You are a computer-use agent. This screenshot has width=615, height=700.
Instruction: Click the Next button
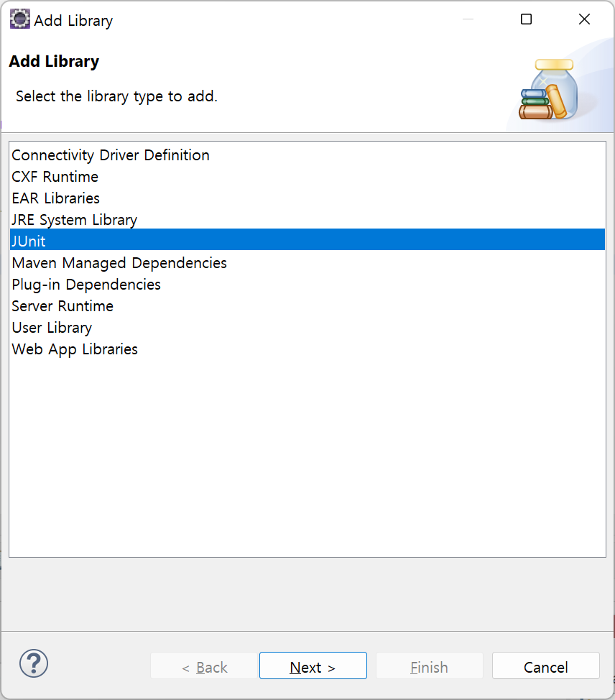coord(313,666)
